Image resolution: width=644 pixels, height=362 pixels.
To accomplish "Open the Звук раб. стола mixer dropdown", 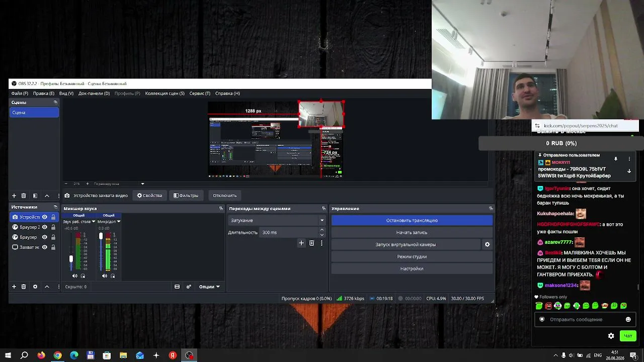I will click(x=94, y=221).
